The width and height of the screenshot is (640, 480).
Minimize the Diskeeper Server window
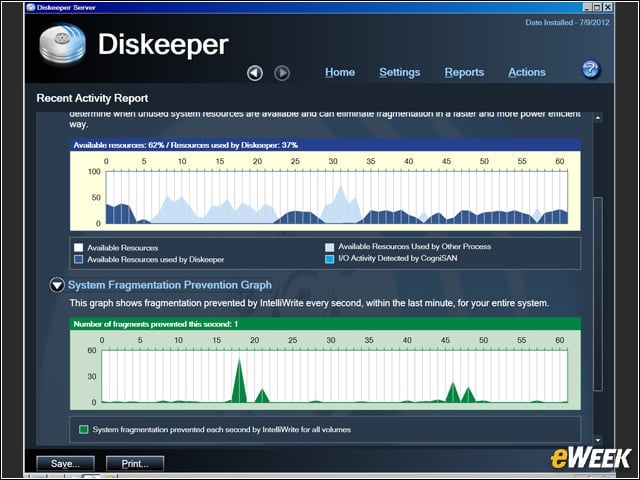(587, 7)
